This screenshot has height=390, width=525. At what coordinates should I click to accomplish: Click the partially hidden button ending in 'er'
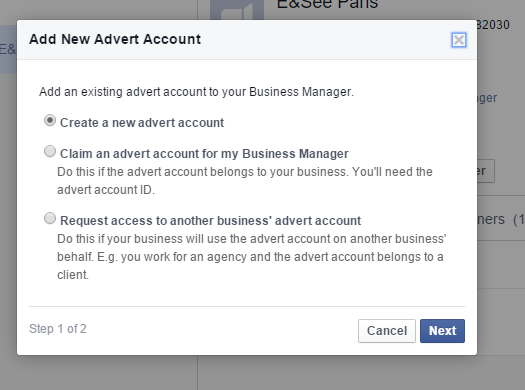485,171
